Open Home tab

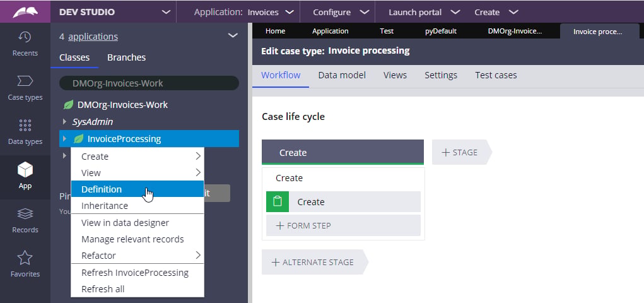[x=275, y=31]
